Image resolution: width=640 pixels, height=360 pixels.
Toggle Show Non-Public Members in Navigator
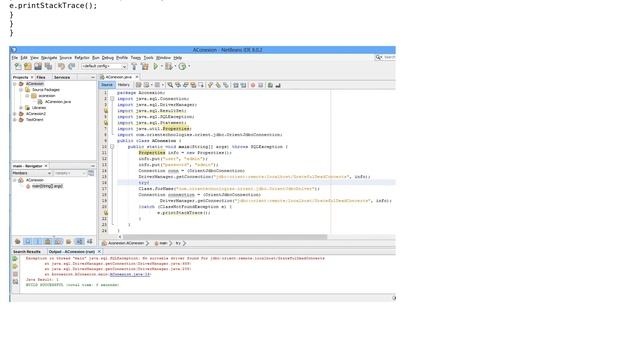(x=48, y=242)
